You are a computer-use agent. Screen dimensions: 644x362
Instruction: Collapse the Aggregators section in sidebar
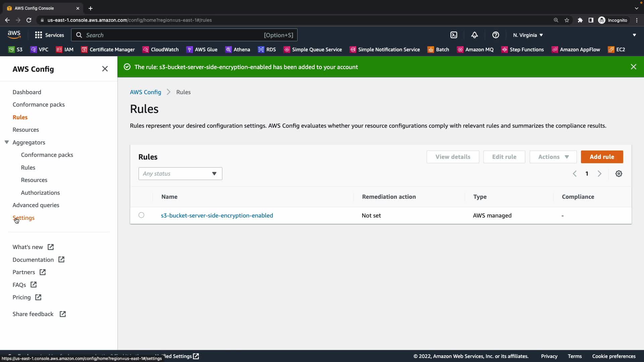point(7,142)
